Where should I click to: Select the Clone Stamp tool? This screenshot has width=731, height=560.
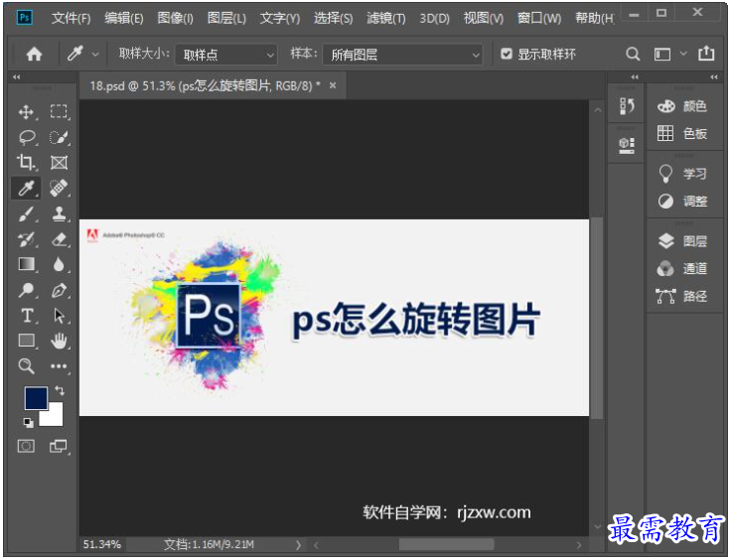(x=59, y=213)
